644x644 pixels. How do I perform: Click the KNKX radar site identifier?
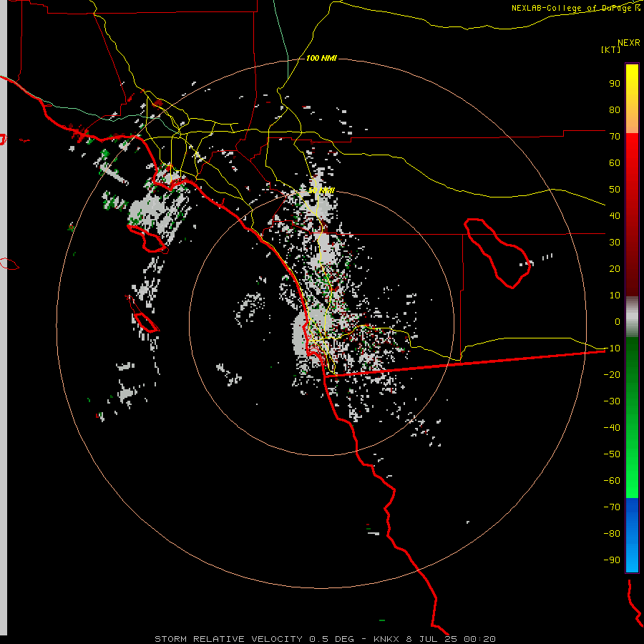tap(387, 639)
